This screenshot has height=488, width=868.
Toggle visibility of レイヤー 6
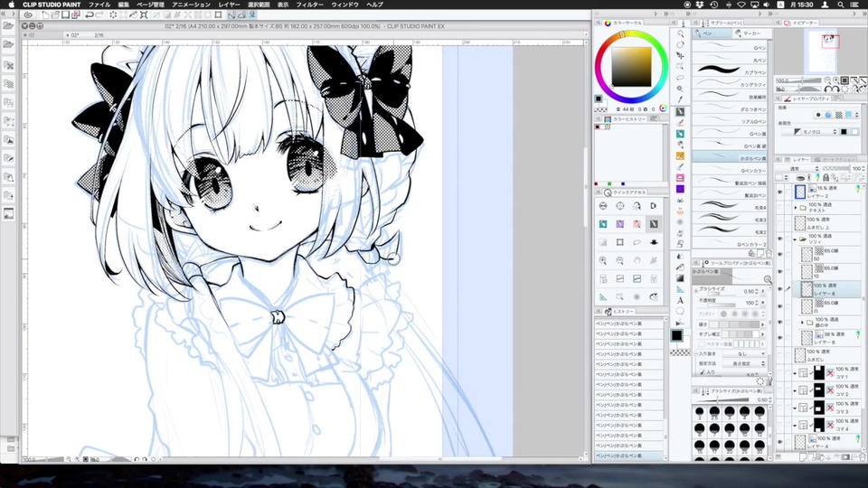pyautogui.click(x=780, y=337)
